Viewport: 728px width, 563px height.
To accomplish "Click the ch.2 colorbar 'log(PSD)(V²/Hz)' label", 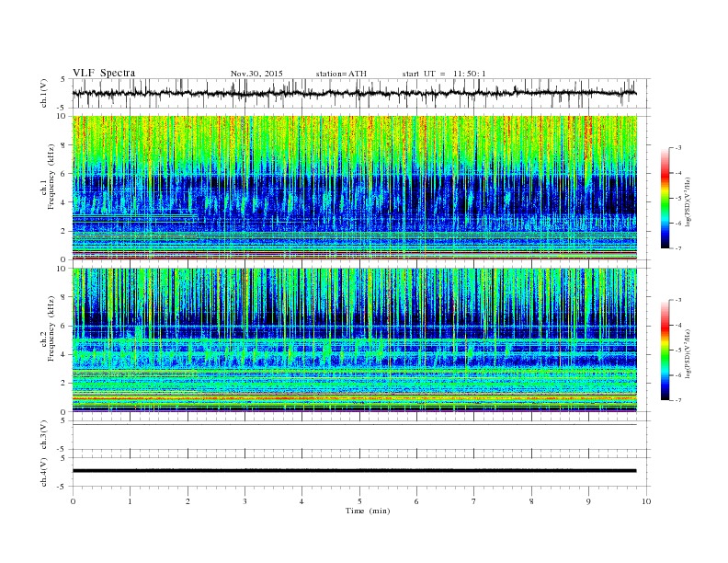I will [689, 353].
